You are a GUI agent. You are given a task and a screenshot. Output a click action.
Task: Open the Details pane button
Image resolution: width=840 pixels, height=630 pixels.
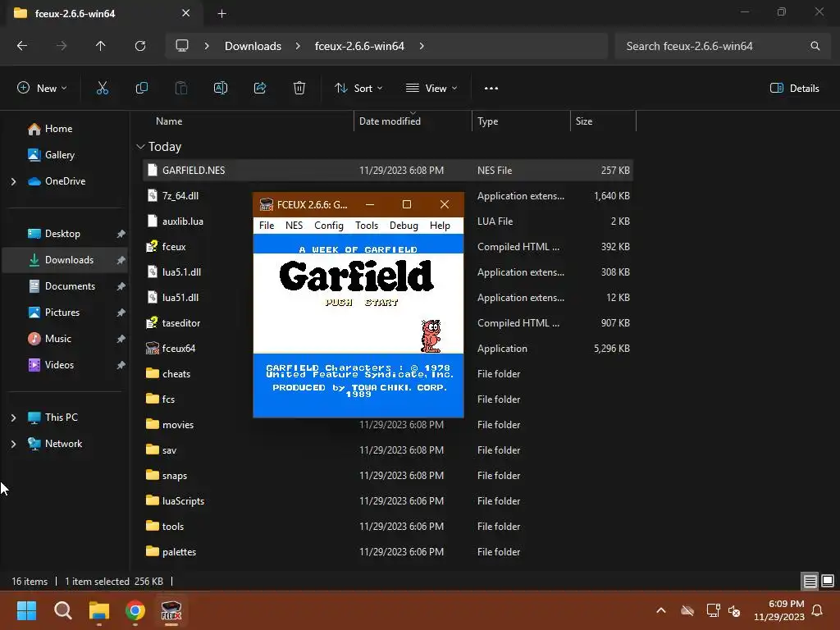pyautogui.click(x=794, y=89)
